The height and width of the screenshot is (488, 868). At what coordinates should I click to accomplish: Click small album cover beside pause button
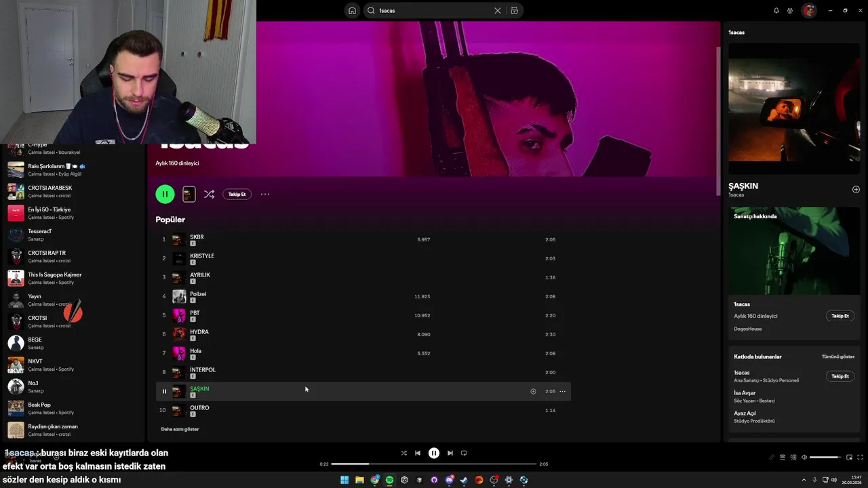[x=189, y=194]
